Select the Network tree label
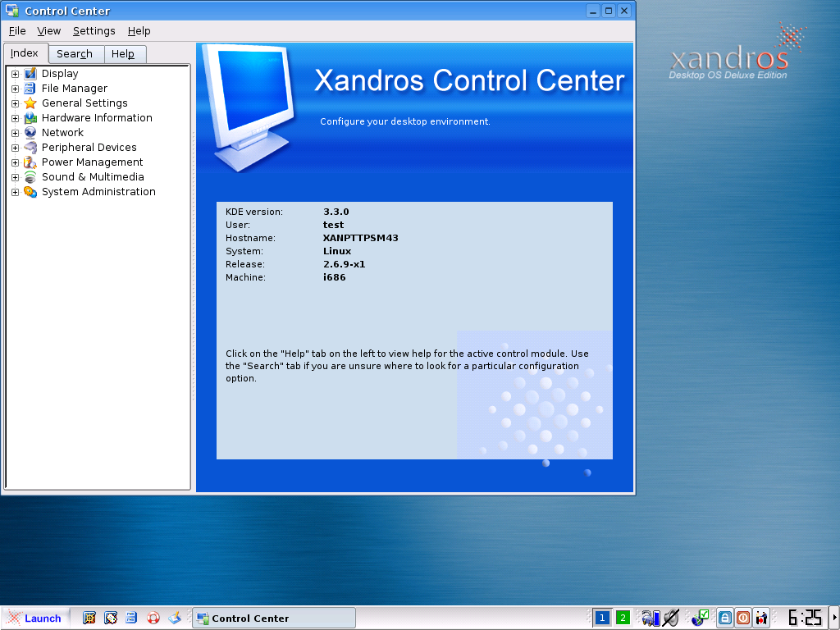The image size is (840, 630). pyautogui.click(x=62, y=132)
